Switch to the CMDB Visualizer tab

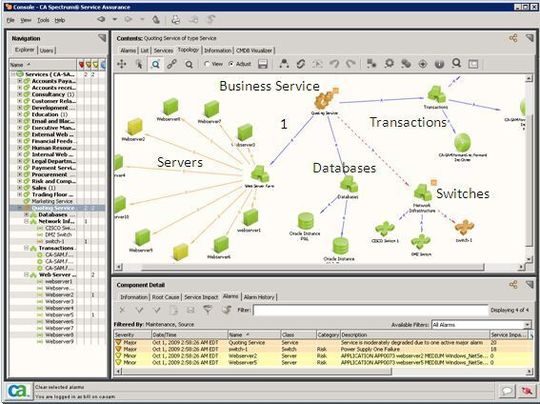coord(254,50)
